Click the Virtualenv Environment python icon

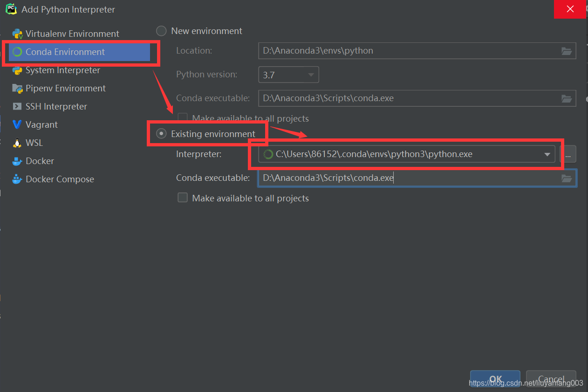pos(18,34)
